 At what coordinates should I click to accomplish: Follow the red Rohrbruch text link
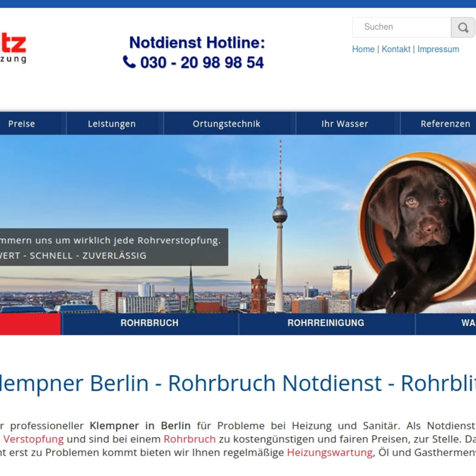click(x=190, y=439)
